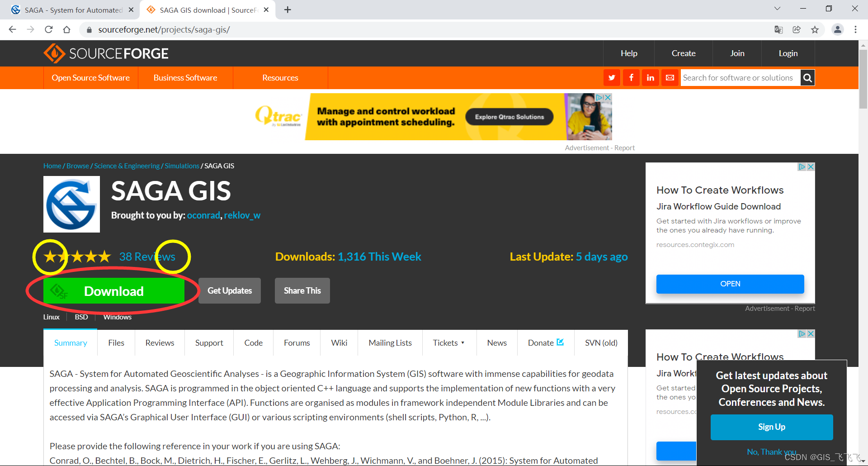868x466 pixels.
Task: Close the first Jira workflow ad
Action: pos(811,167)
